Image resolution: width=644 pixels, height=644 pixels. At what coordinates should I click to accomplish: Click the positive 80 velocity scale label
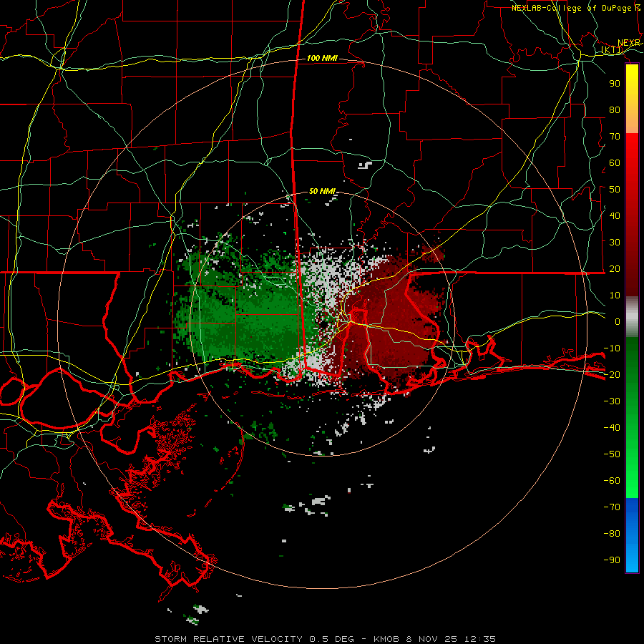click(x=615, y=110)
